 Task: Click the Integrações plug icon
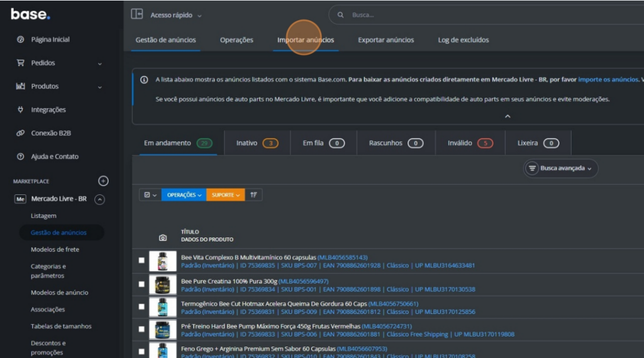coord(20,110)
